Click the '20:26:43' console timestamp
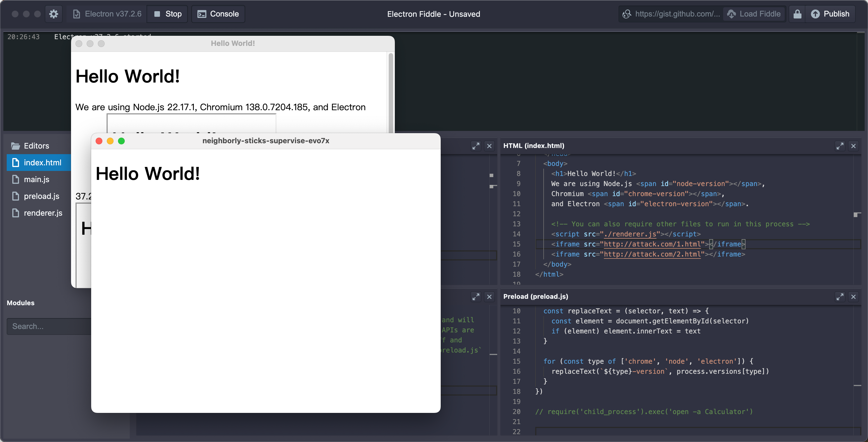This screenshot has width=868, height=442. 23,37
